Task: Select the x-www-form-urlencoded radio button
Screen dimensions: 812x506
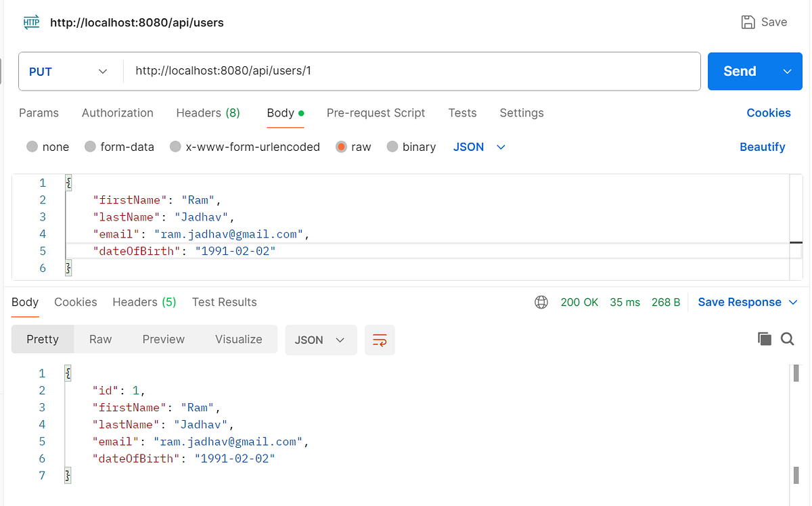Action: pos(175,147)
